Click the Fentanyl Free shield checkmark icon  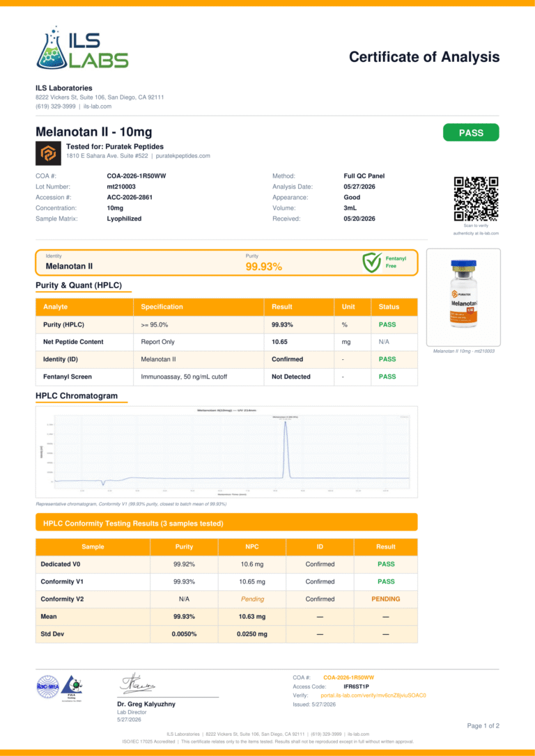click(373, 262)
